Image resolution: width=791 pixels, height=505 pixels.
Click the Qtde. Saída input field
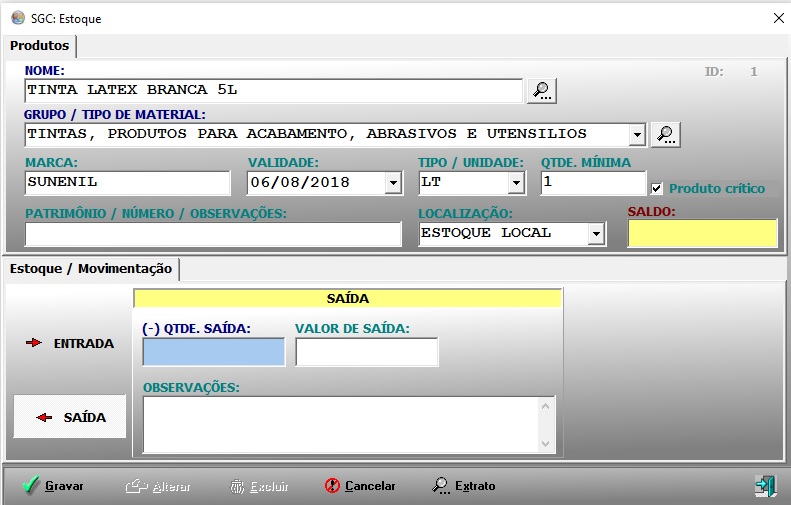214,352
